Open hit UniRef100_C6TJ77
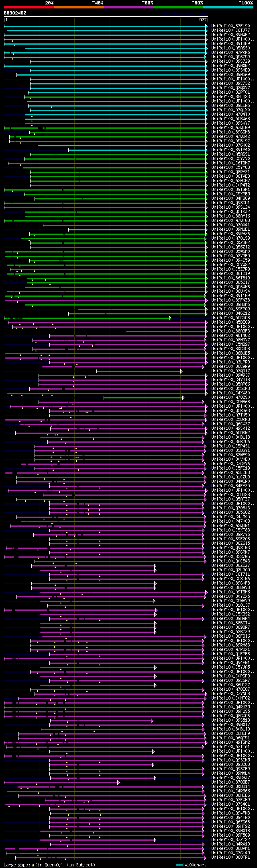The image size is (257, 868). [230, 30]
